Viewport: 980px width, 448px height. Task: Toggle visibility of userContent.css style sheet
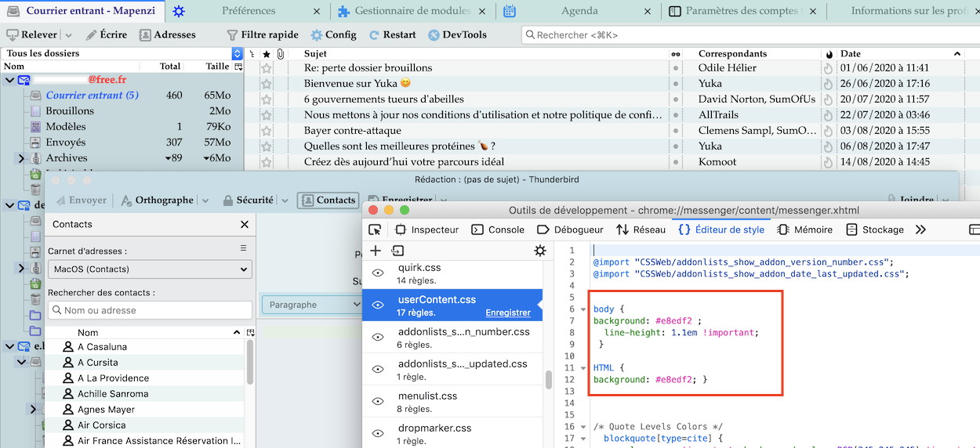378,305
